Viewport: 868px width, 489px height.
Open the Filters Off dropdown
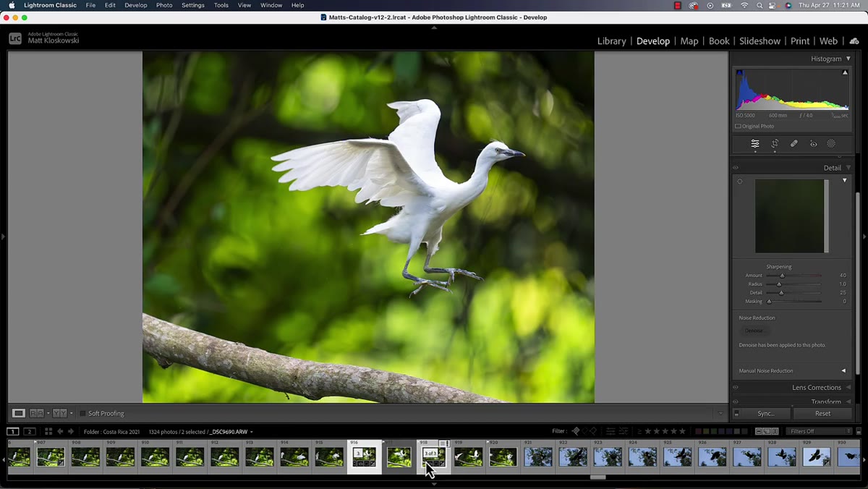pyautogui.click(x=820, y=431)
